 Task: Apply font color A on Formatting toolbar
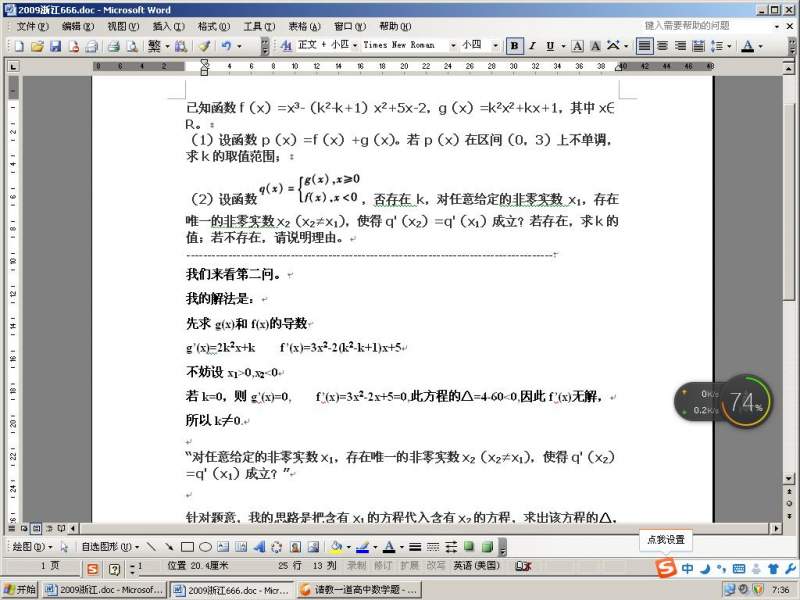click(x=747, y=46)
